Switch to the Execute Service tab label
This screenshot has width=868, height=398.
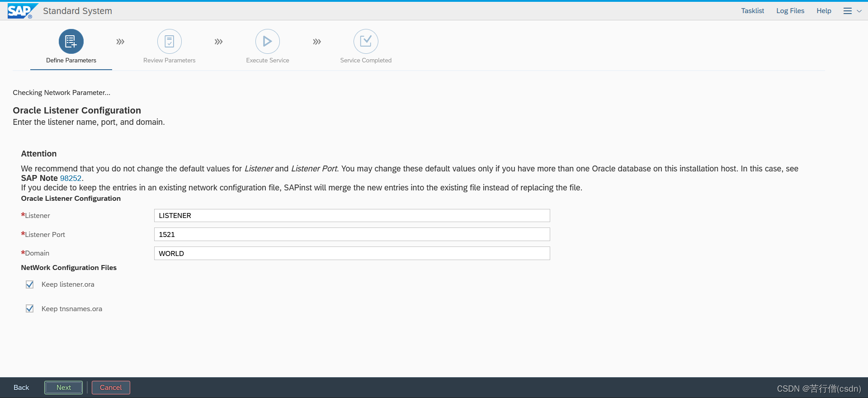click(x=268, y=60)
